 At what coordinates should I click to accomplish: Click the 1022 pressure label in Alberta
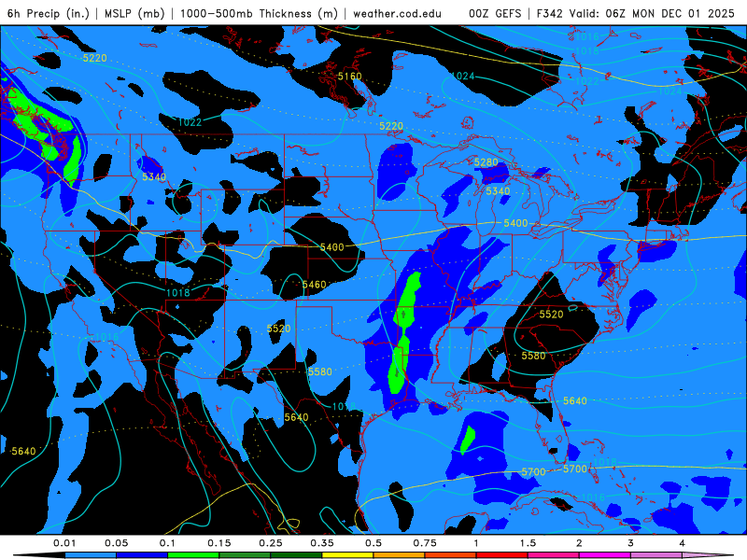coord(190,122)
